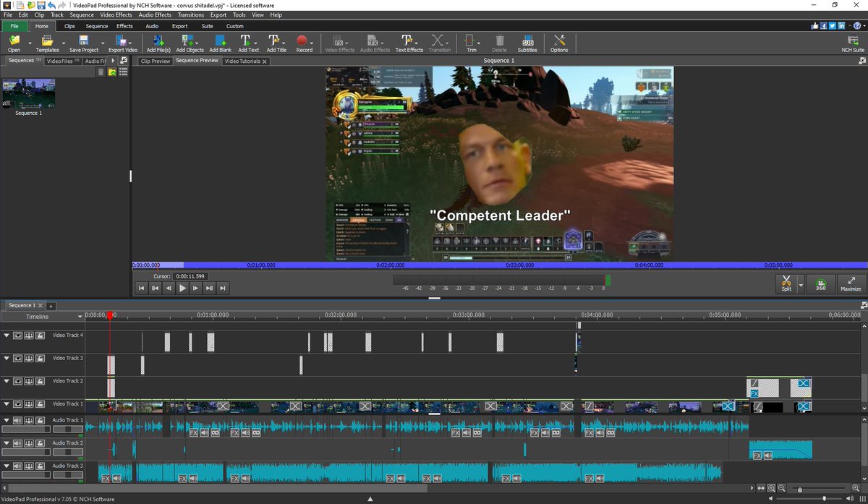The image size is (868, 504).
Task: Click the green File button
Action: pos(14,26)
